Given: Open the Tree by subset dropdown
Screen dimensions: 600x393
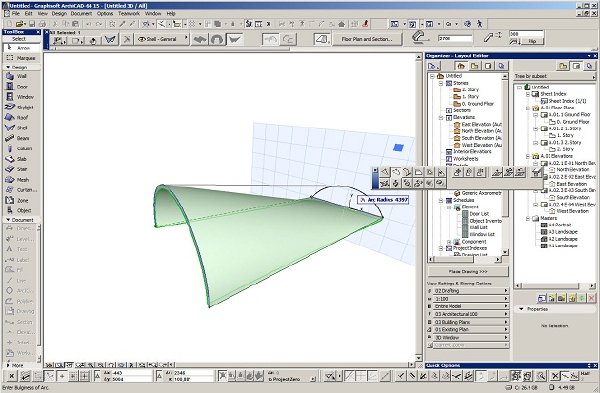Looking at the screenshot, I should [x=555, y=77].
